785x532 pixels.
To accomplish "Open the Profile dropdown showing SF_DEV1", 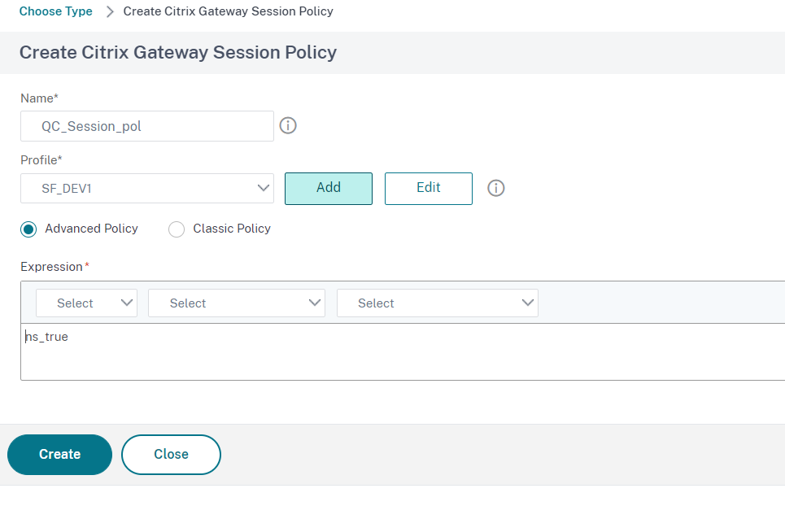I will tap(146, 188).
